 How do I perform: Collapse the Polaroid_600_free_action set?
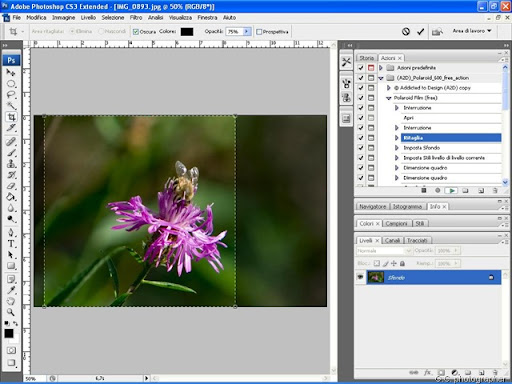381,78
